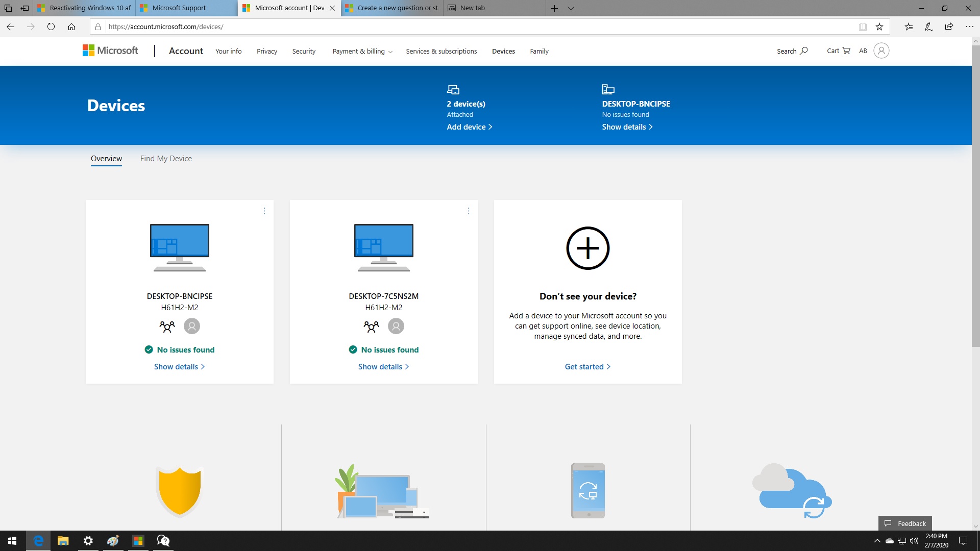Open the browser tab list dropdown
Image resolution: width=980 pixels, height=551 pixels.
[x=570, y=8]
